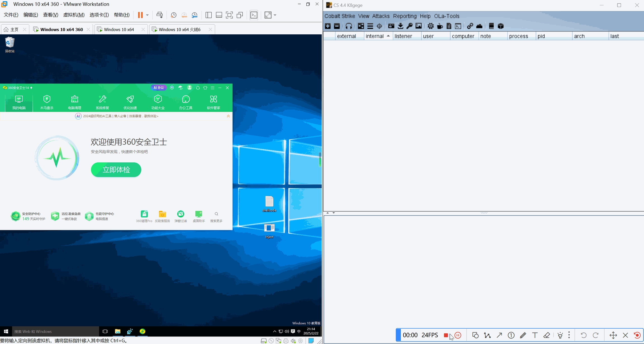The width and height of the screenshot is (644, 344).
Task: Toggle VMware suspend pause button
Action: point(140,15)
